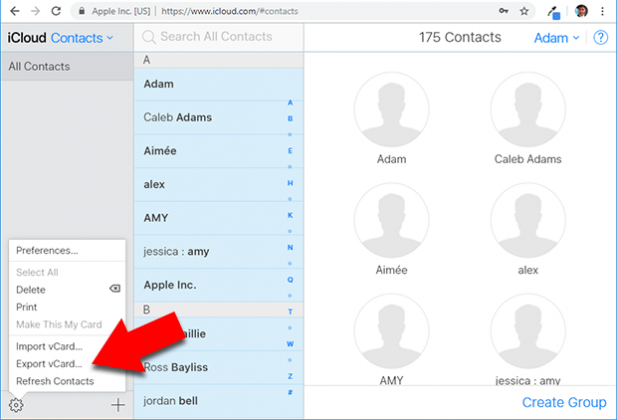
Task: Click the help question mark icon
Action: (x=600, y=38)
